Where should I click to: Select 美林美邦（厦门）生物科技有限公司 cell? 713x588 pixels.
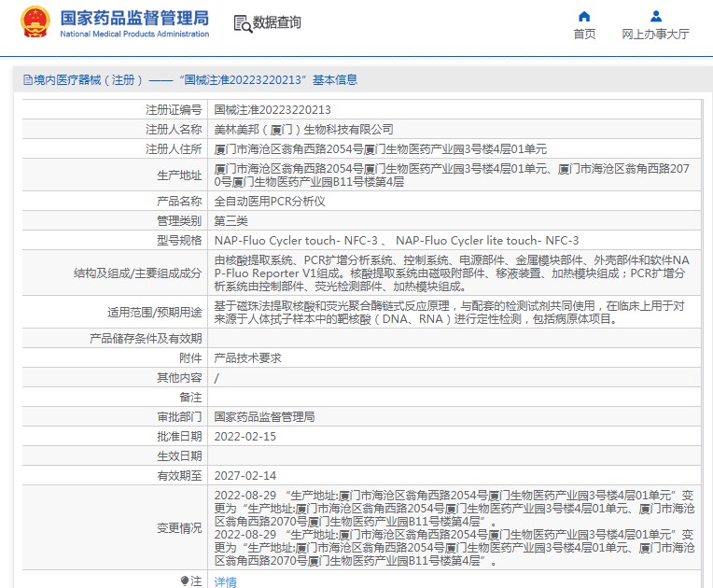click(x=303, y=129)
